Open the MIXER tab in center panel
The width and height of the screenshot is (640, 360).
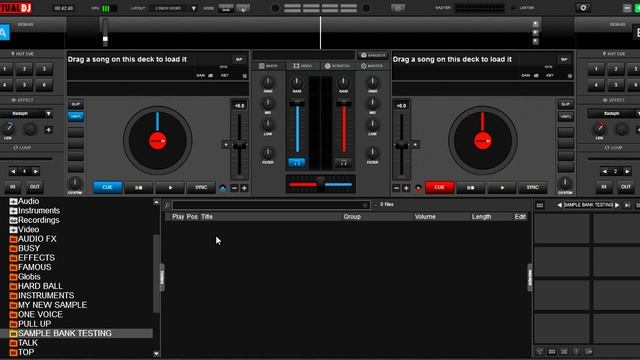268,66
